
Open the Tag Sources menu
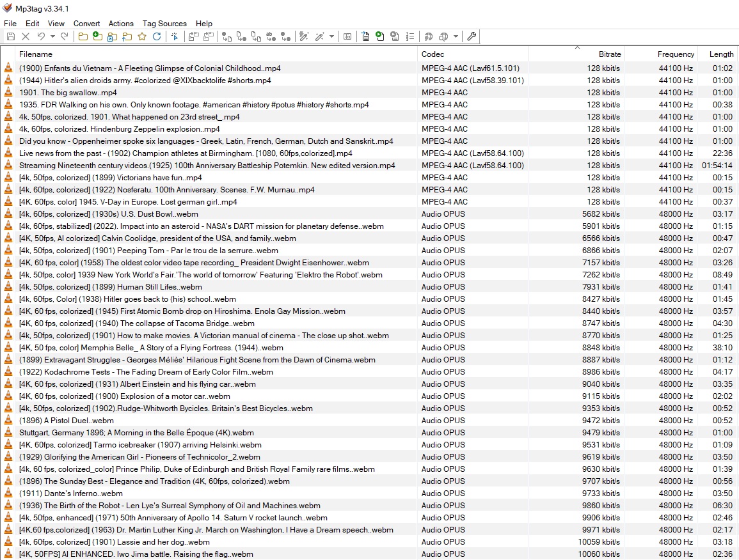coord(164,24)
